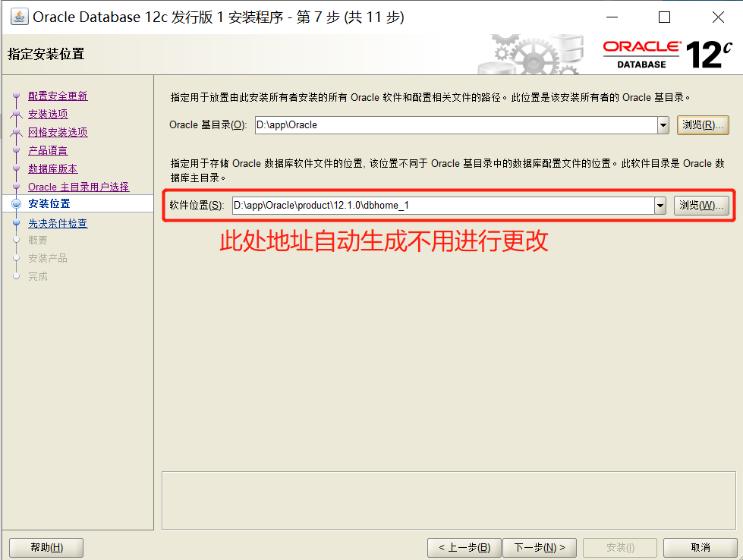
Task: Click the 软件位置 path input field
Action: coord(443,206)
